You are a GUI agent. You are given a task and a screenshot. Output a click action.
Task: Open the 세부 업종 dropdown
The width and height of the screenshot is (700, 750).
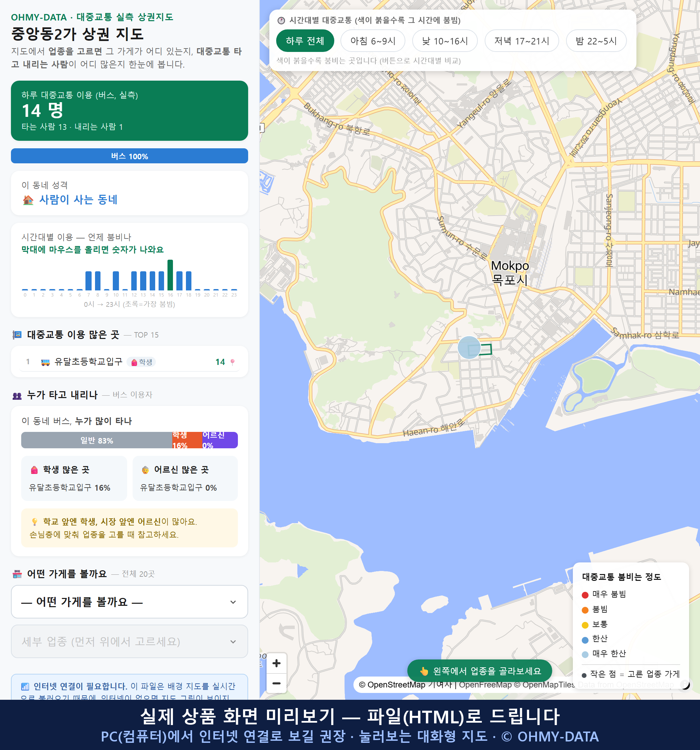click(130, 641)
